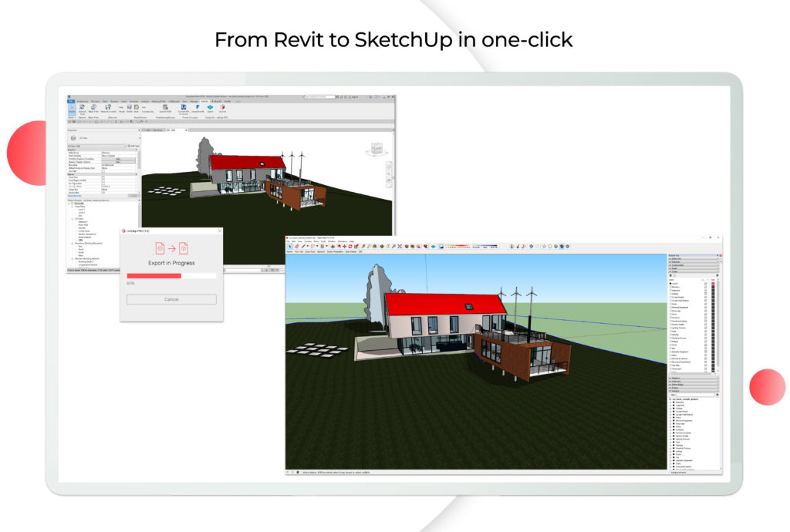The height and width of the screenshot is (532, 790).
Task: Switch to the Living Room scene tab
Action: pyautogui.click(x=310, y=251)
